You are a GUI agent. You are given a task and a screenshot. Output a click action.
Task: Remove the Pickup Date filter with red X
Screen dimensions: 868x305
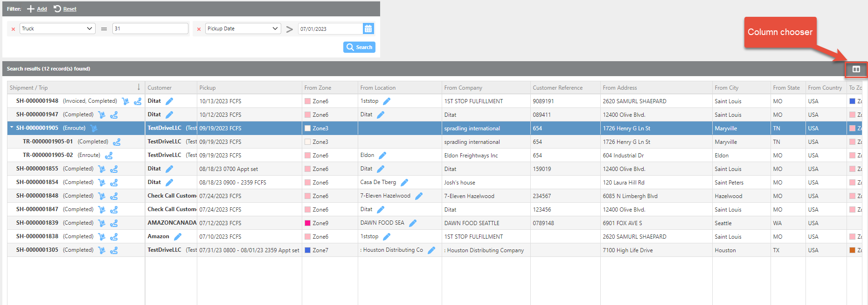tap(199, 29)
